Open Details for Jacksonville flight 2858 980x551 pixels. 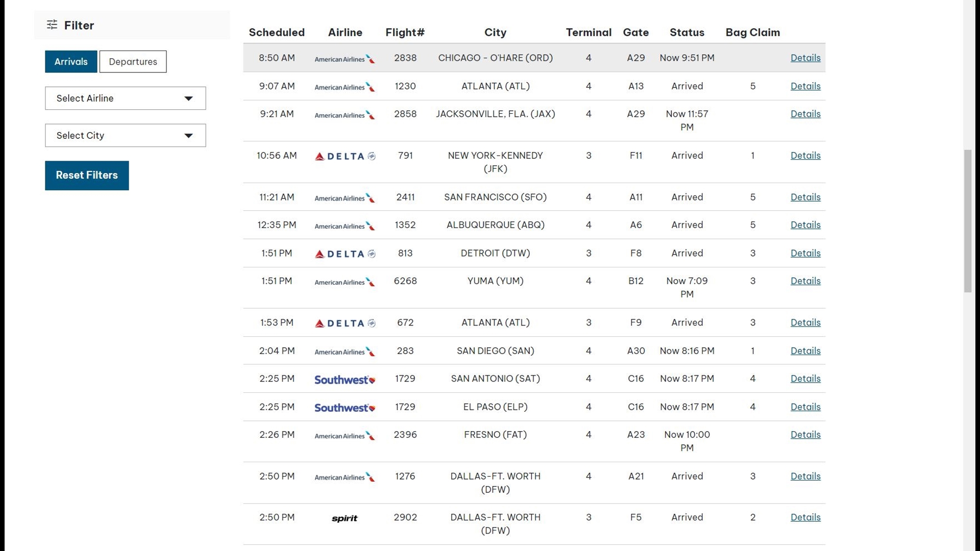[805, 114]
